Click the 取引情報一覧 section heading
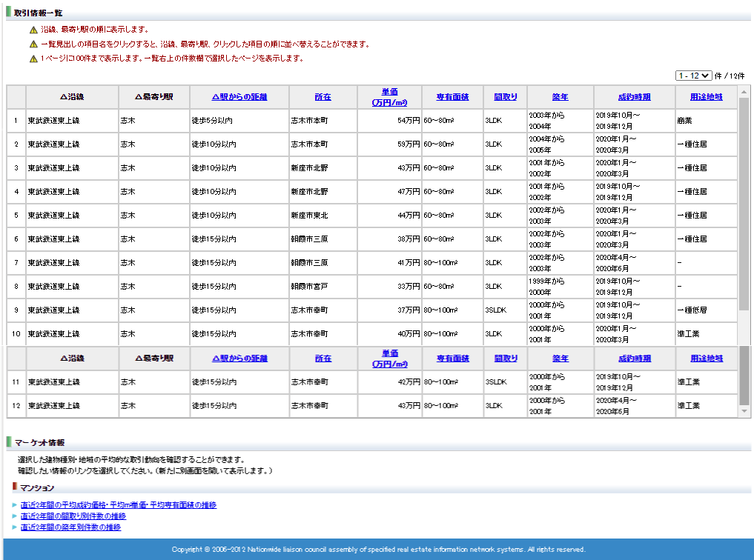Screen dimensions: 754x560 pos(38,13)
